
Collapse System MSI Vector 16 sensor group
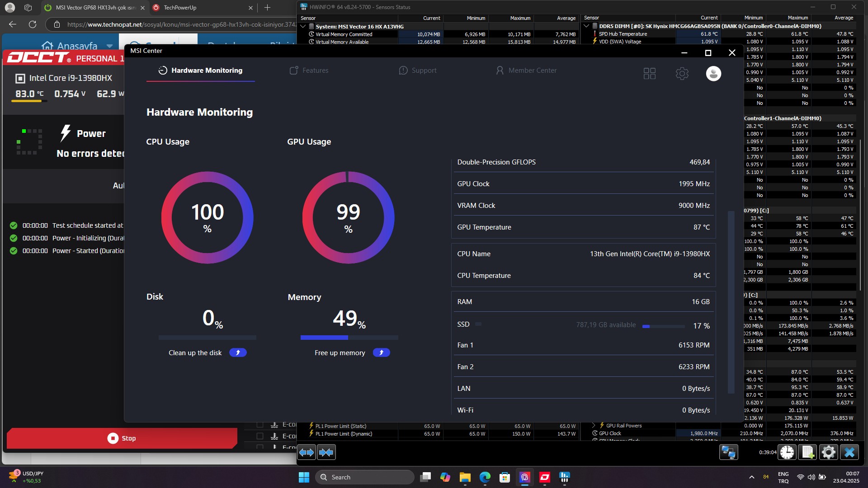pyautogui.click(x=303, y=26)
